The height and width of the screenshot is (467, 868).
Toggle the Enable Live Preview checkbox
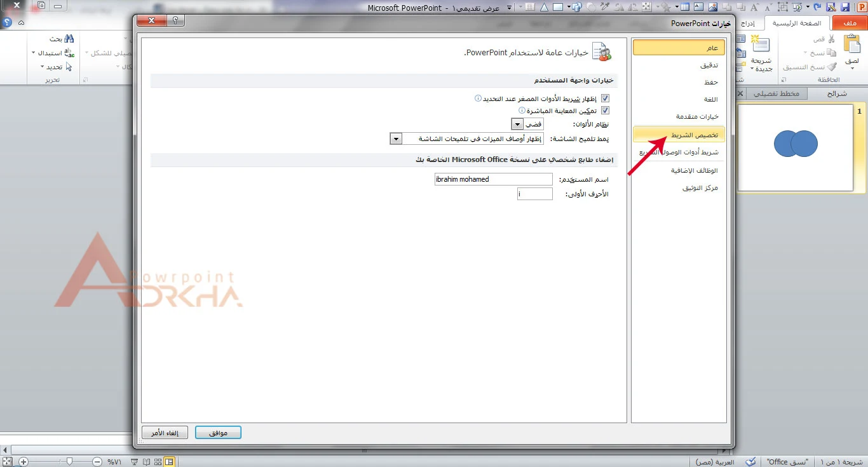(x=605, y=110)
